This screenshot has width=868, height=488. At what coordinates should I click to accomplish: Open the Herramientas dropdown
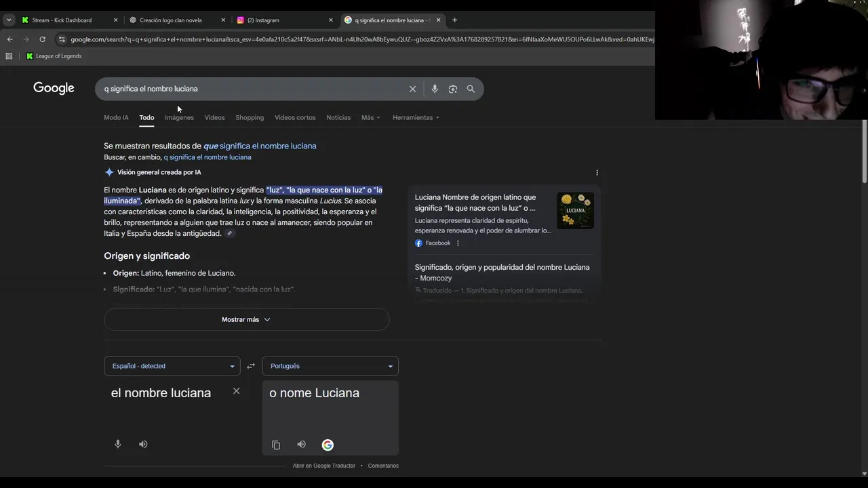416,118
